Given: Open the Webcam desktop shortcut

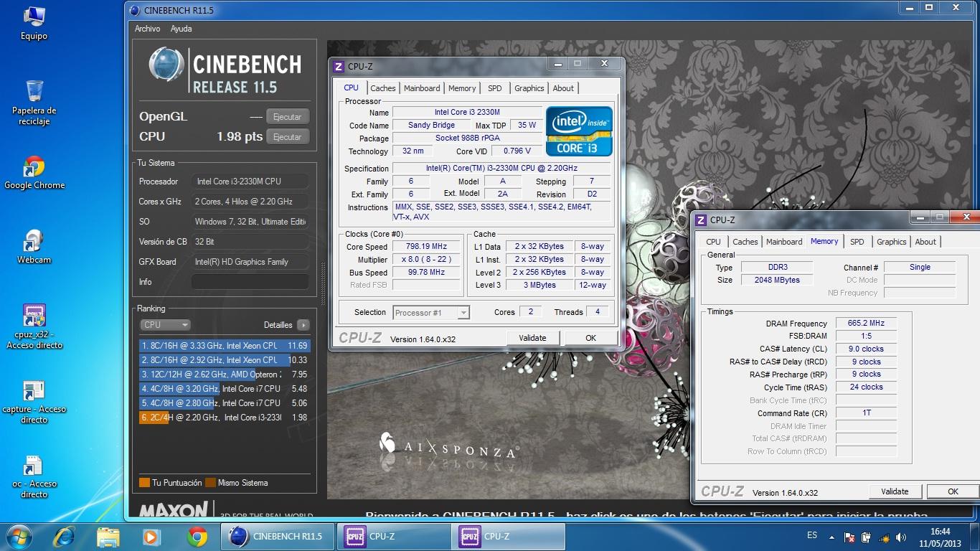Looking at the screenshot, I should tap(34, 247).
